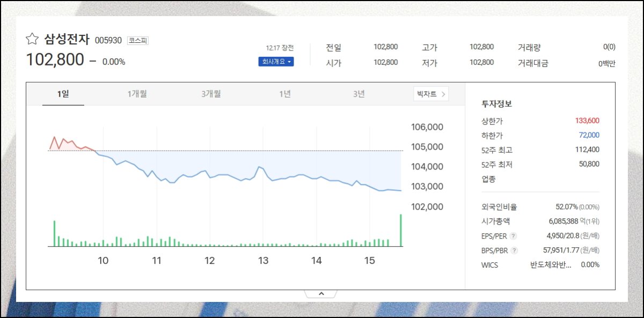Click the 105,000 price axis label
This screenshot has width=644, height=318.
(x=427, y=147)
